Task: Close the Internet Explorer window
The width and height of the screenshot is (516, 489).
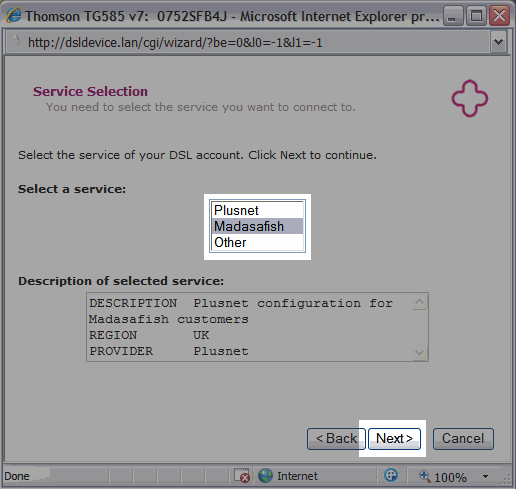Action: [x=499, y=16]
